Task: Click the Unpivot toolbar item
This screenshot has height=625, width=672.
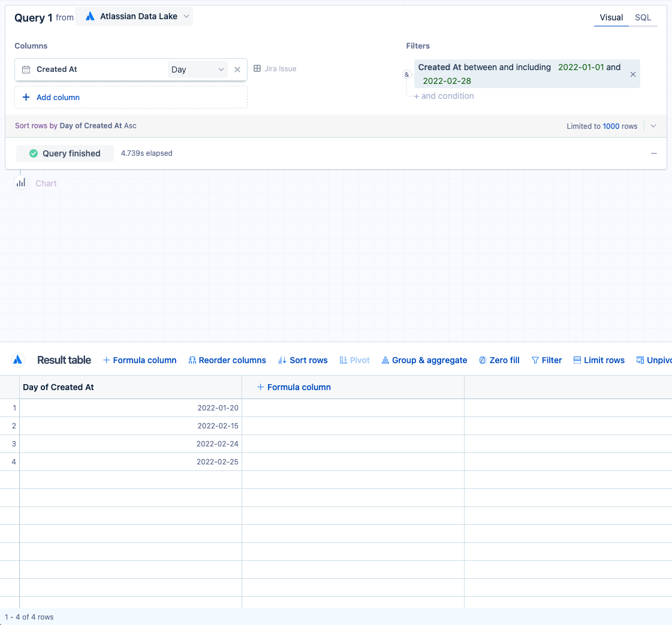Action: tap(654, 360)
